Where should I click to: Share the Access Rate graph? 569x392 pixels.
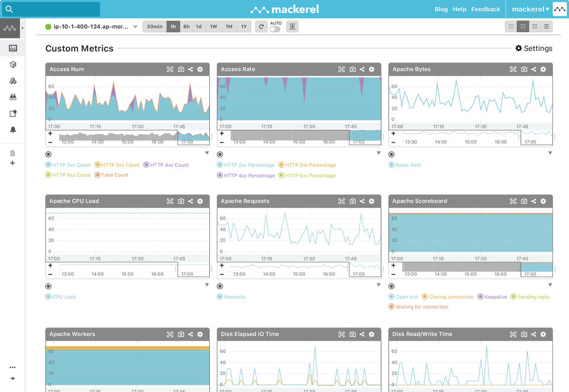point(362,69)
